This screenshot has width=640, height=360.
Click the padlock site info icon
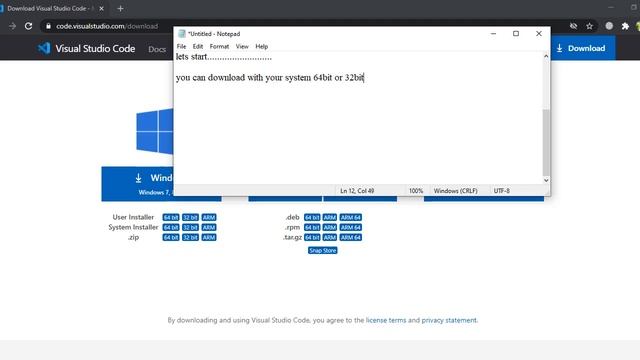click(48, 26)
